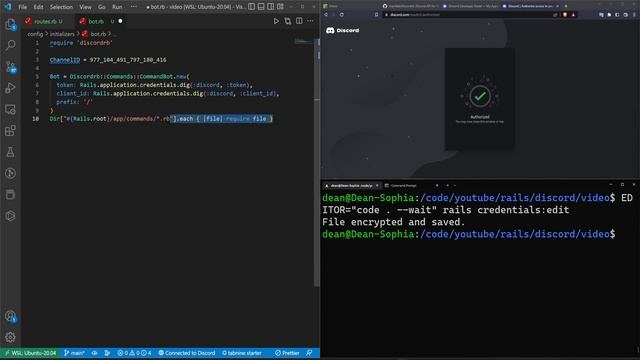Click the config breadcrumb segment
The width and height of the screenshot is (640, 360).
tap(35, 34)
